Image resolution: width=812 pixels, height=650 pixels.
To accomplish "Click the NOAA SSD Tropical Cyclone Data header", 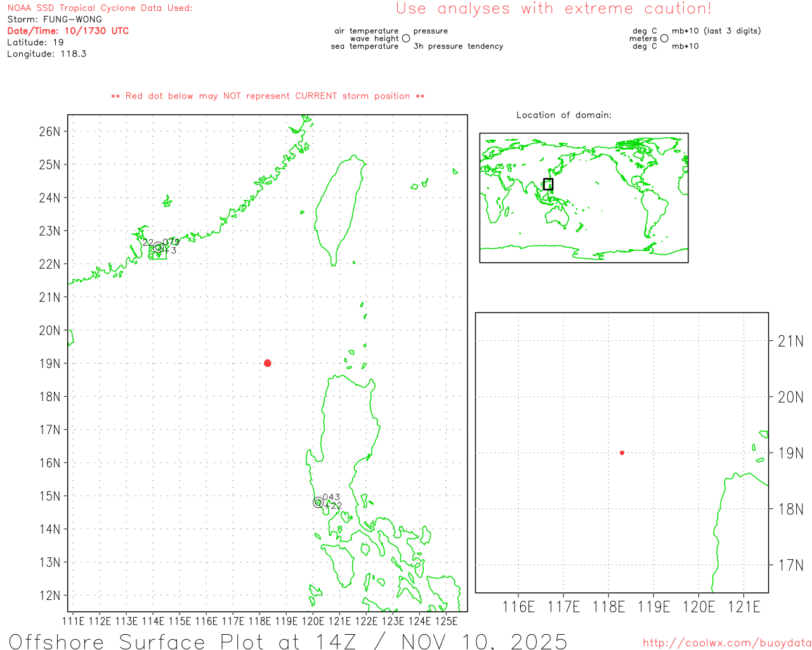I will coord(100,8).
